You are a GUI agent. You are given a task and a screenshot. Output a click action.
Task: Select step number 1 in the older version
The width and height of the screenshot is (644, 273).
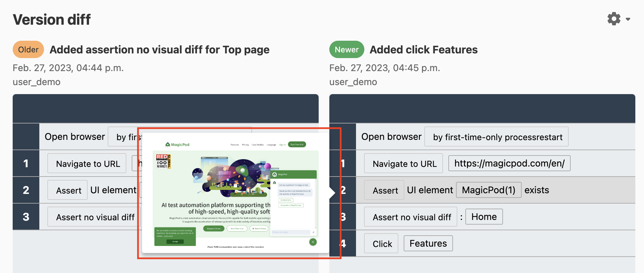pos(26,163)
